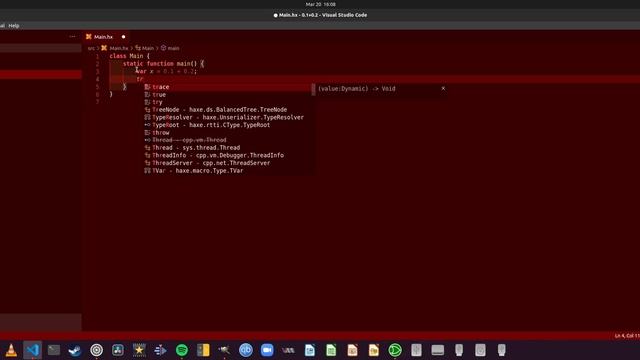The width and height of the screenshot is (640, 360).
Task: Open the sidebar more actions ellipsis
Action: (72, 37)
